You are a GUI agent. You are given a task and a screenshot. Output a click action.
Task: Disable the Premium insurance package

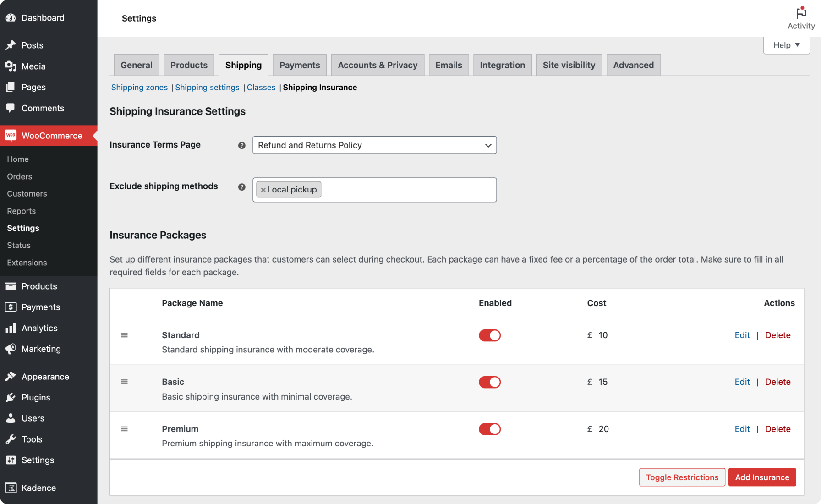click(x=489, y=429)
